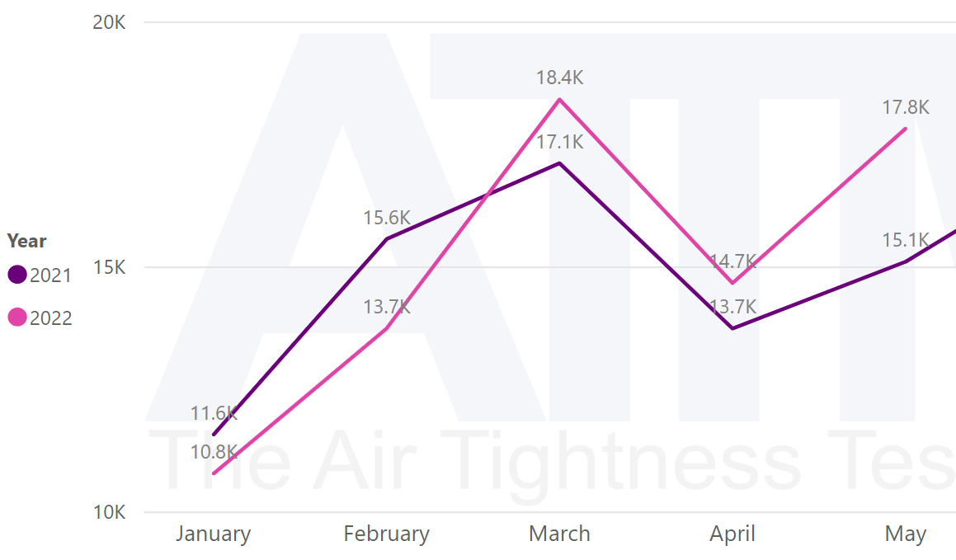956x560 pixels.
Task: Select the 10.8K data label in January
Action: tap(214, 452)
